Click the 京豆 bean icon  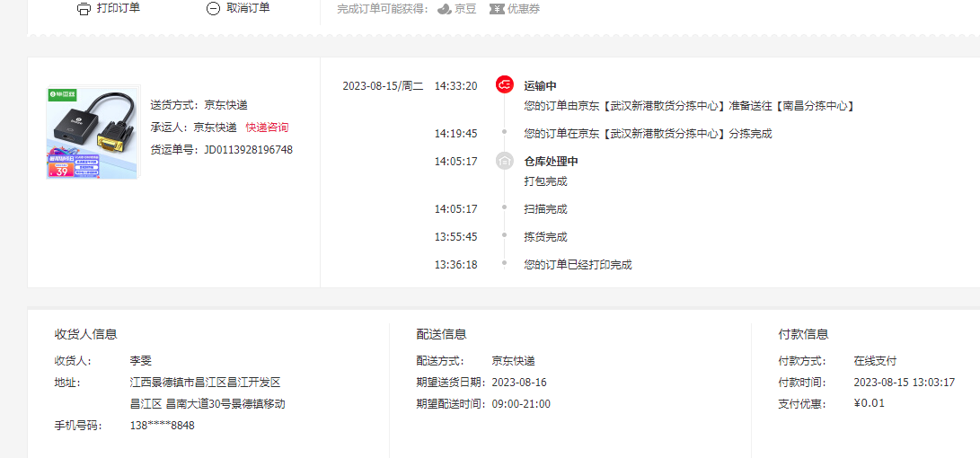coord(444,9)
